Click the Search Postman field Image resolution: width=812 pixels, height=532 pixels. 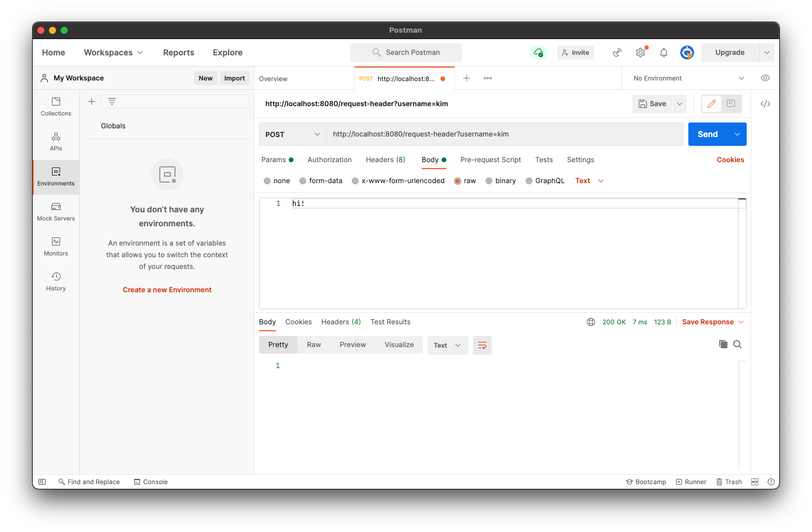[406, 52]
